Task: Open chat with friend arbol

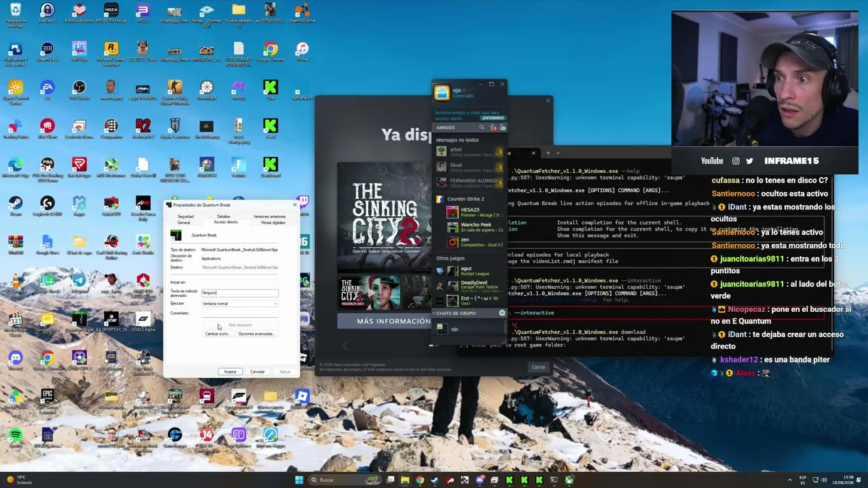Action: (x=469, y=151)
